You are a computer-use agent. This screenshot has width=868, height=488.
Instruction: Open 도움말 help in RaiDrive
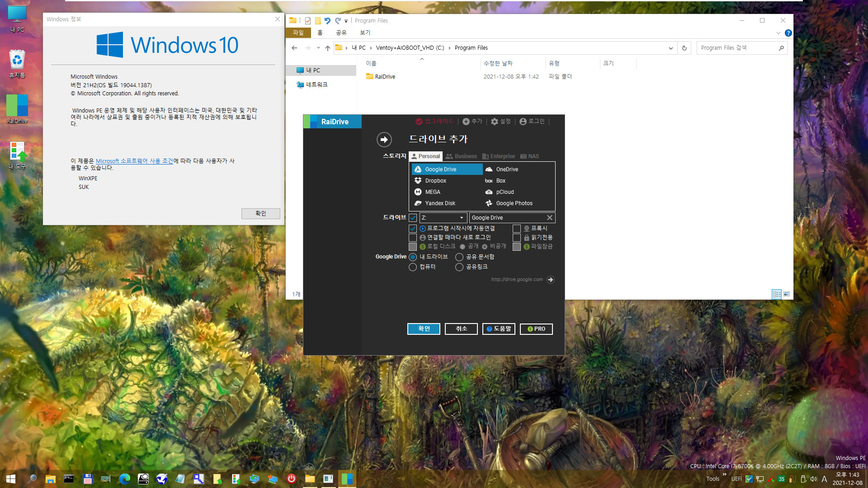(499, 329)
